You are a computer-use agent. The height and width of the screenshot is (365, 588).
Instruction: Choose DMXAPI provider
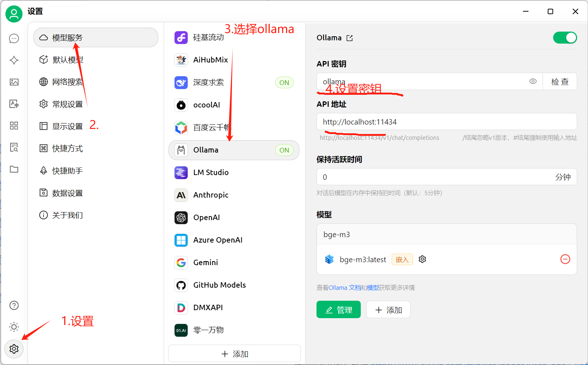point(234,308)
